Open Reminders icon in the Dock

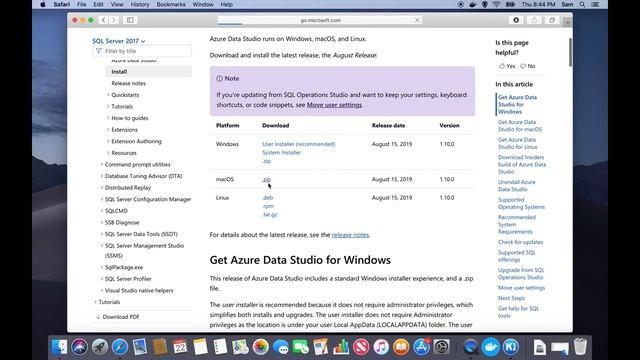click(x=220, y=347)
